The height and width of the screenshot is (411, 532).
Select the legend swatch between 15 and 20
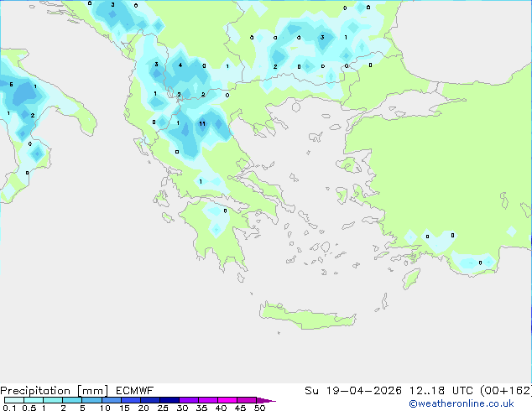pos(131,400)
